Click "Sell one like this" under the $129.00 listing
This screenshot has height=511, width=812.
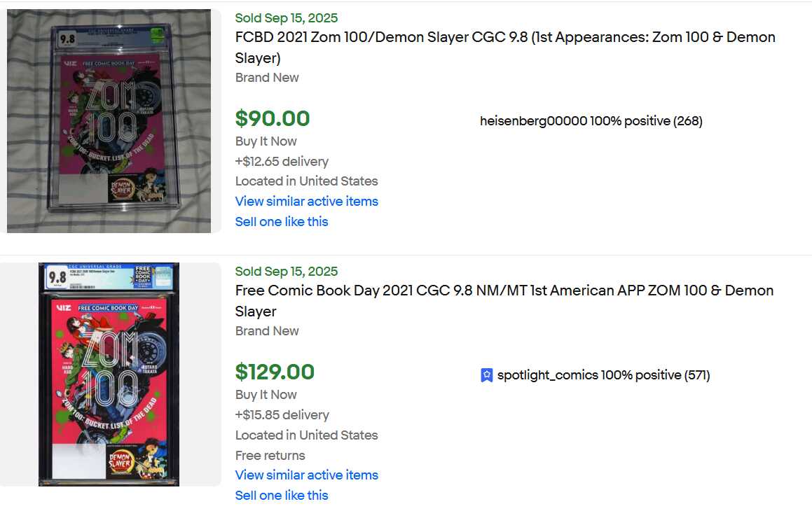282,496
